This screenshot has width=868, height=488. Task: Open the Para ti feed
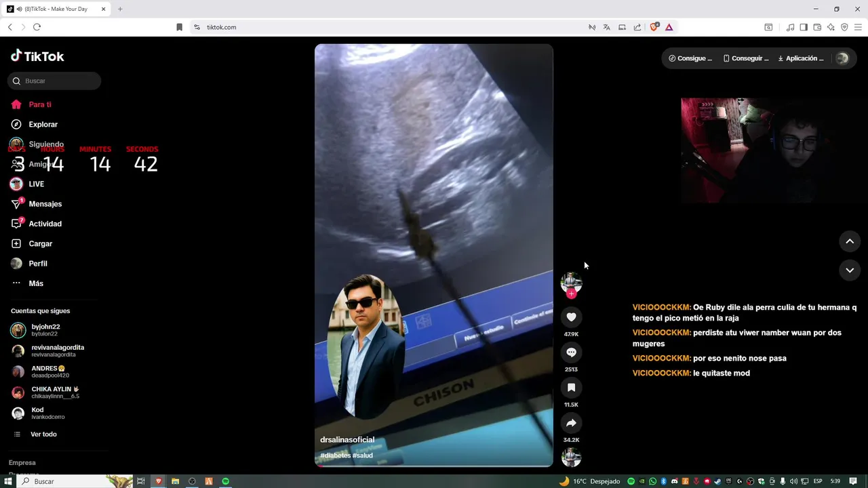click(x=31, y=104)
